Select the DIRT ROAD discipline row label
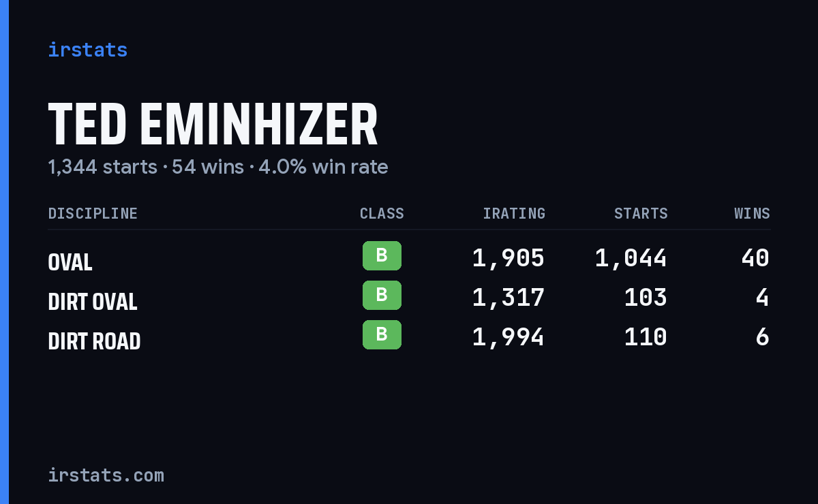 point(94,341)
